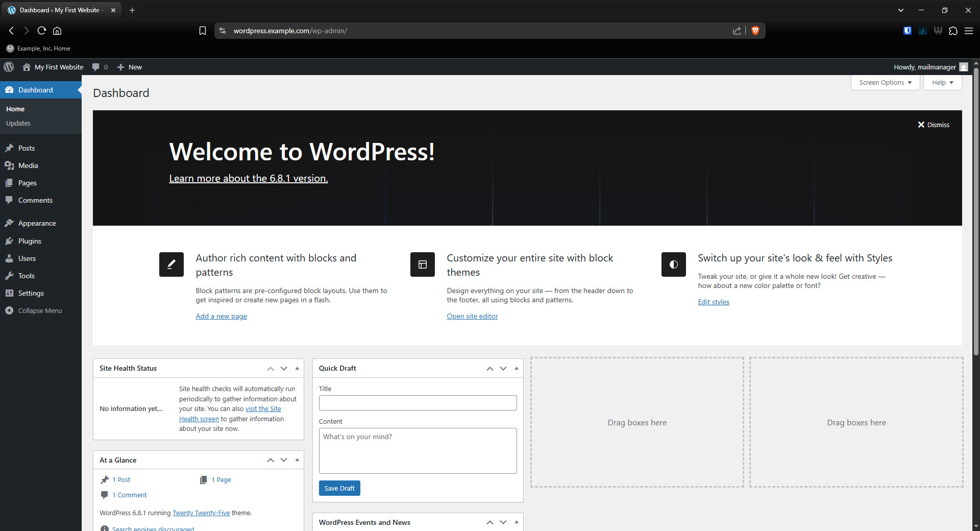Image resolution: width=980 pixels, height=531 pixels.
Task: Open the browser extensions puzzle icon
Action: (x=953, y=31)
